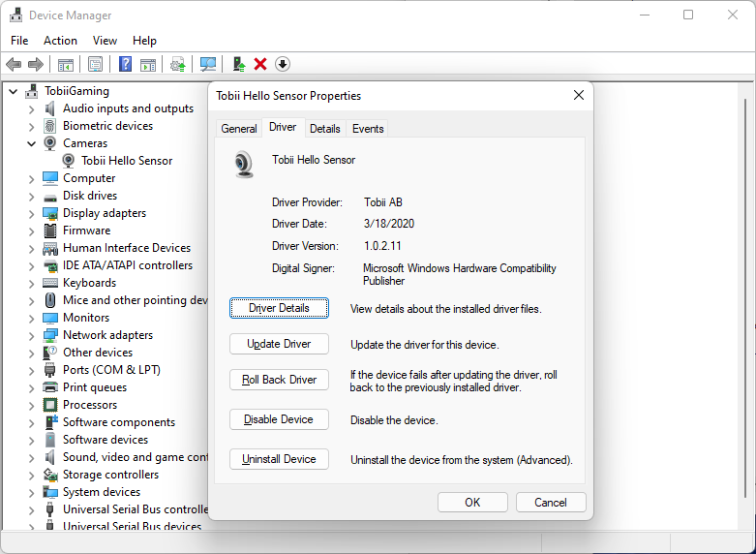Click the Driver Details button

pos(279,308)
